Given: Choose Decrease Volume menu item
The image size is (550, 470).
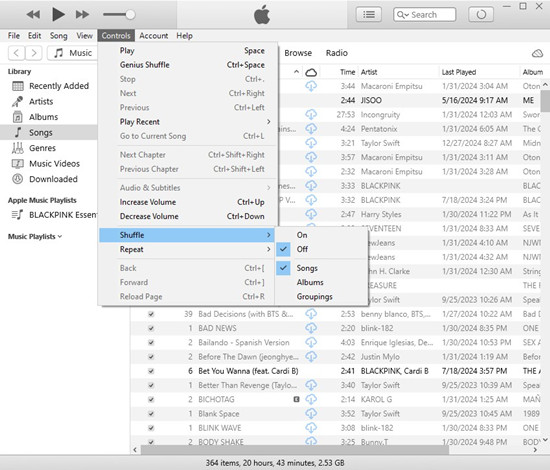Looking at the screenshot, I should pyautogui.click(x=188, y=216).
